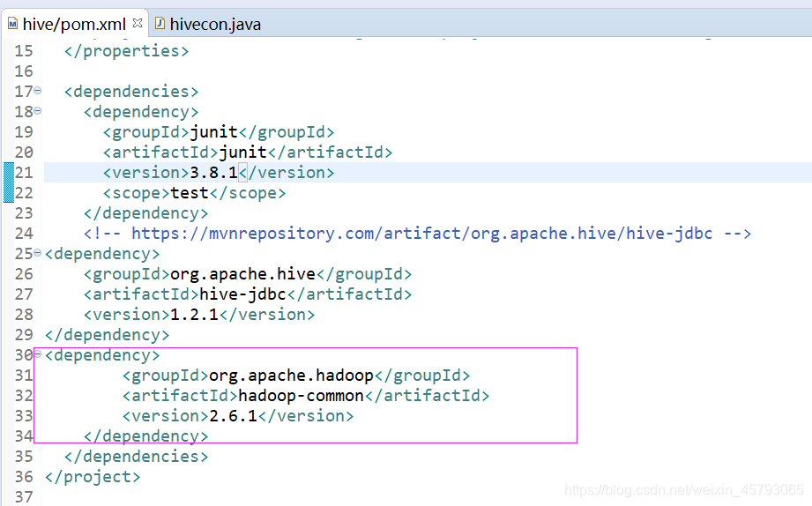Viewport: 812px width, 506px height.
Task: Click line number 24 in the gutter
Action: (24, 233)
